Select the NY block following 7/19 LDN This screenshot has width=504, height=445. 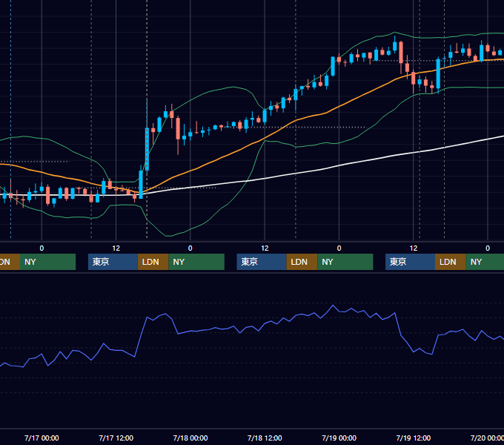coord(485,262)
